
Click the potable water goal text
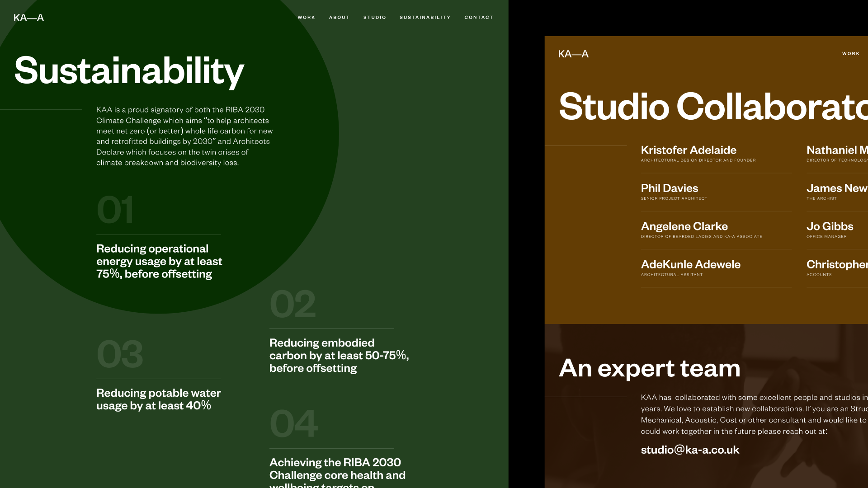tap(158, 399)
